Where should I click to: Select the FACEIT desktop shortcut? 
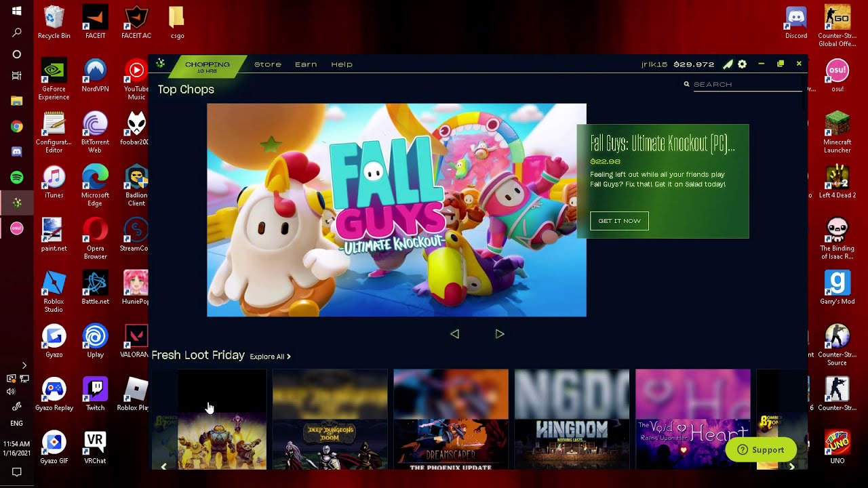pyautogui.click(x=95, y=22)
